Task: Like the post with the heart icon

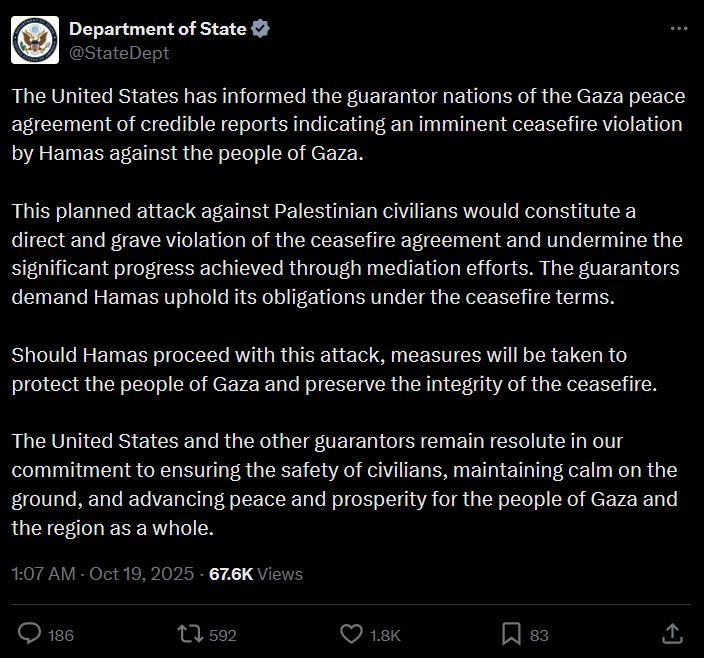Action: point(351,634)
